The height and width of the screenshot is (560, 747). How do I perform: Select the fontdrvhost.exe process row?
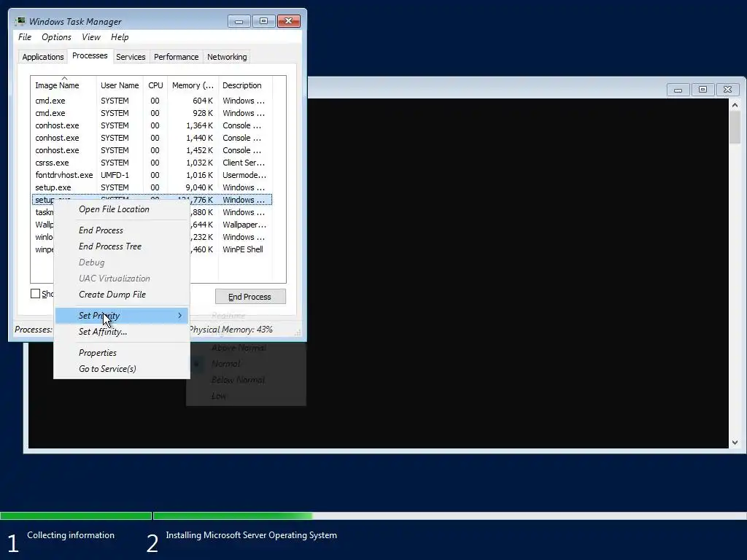point(152,175)
